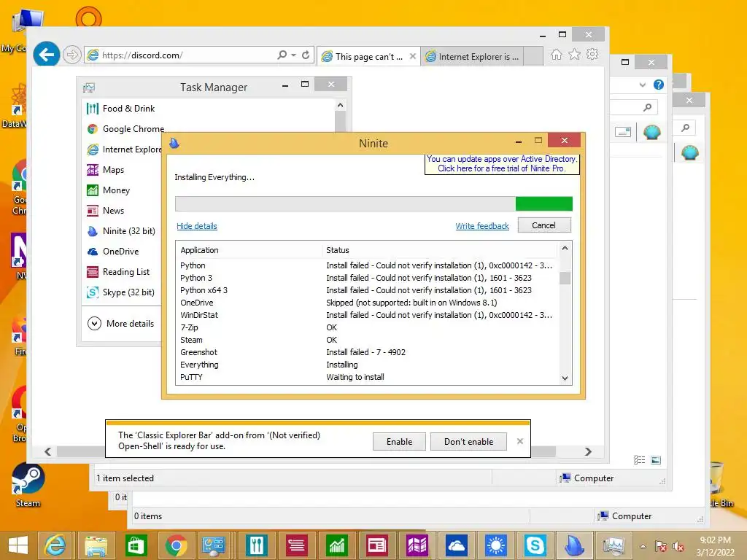Click Ninite details list scroll down arrow
The height and width of the screenshot is (560, 747).
(x=565, y=378)
